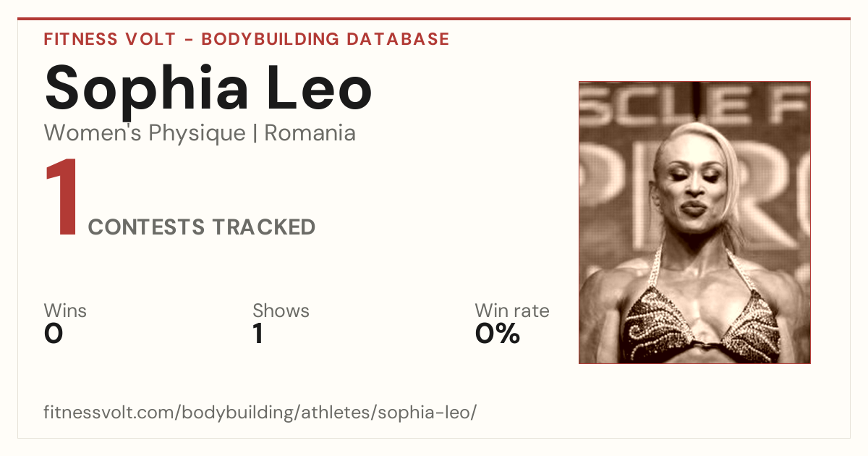Click the Wins value 0
This screenshot has height=456, width=868.
click(54, 334)
